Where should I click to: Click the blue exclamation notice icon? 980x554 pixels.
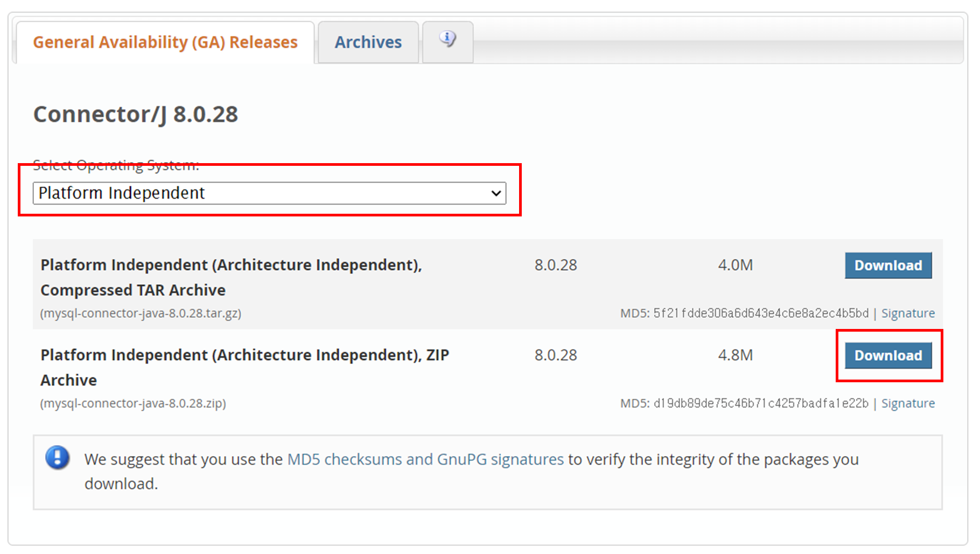57,458
